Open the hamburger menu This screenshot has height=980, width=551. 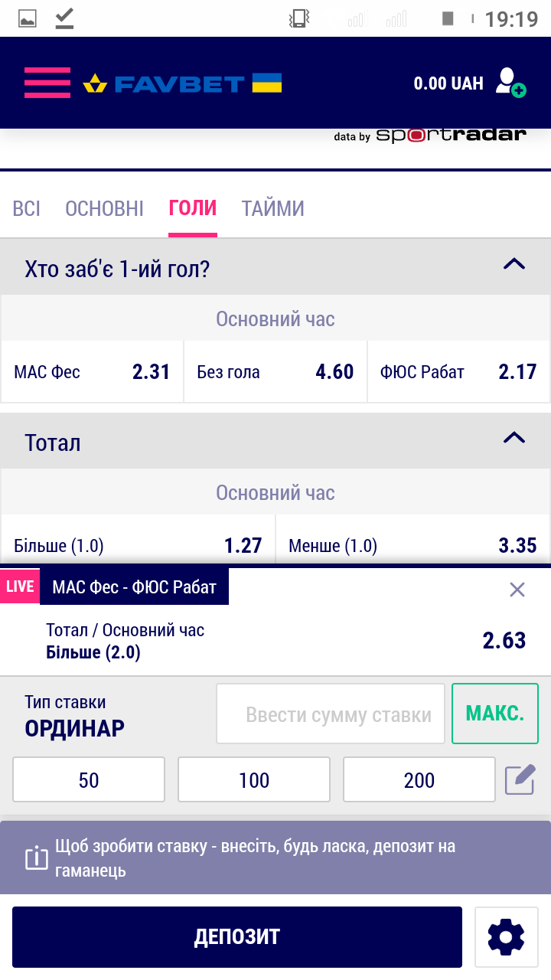[x=47, y=83]
